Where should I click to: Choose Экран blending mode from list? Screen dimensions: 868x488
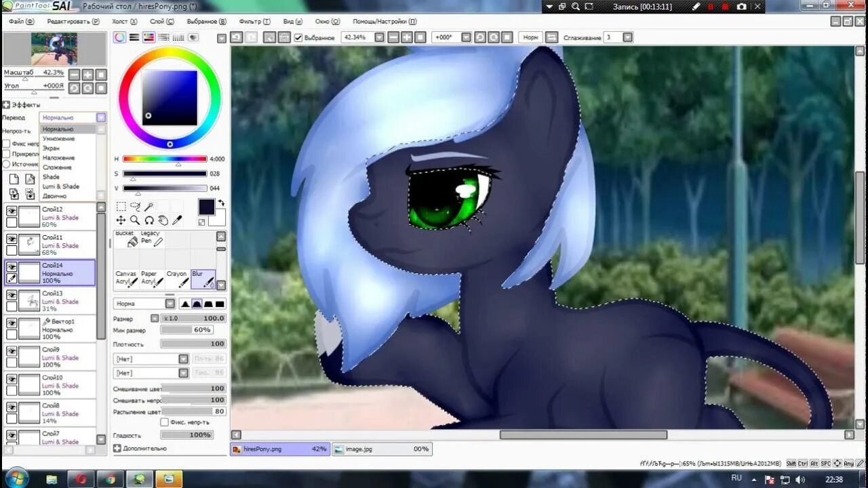[x=51, y=148]
